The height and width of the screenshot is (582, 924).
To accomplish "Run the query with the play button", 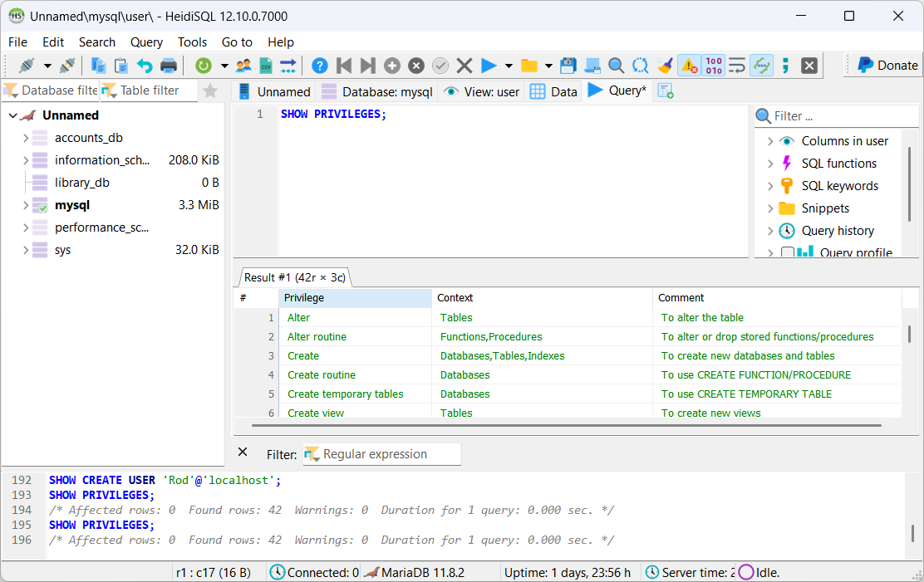I will [489, 66].
